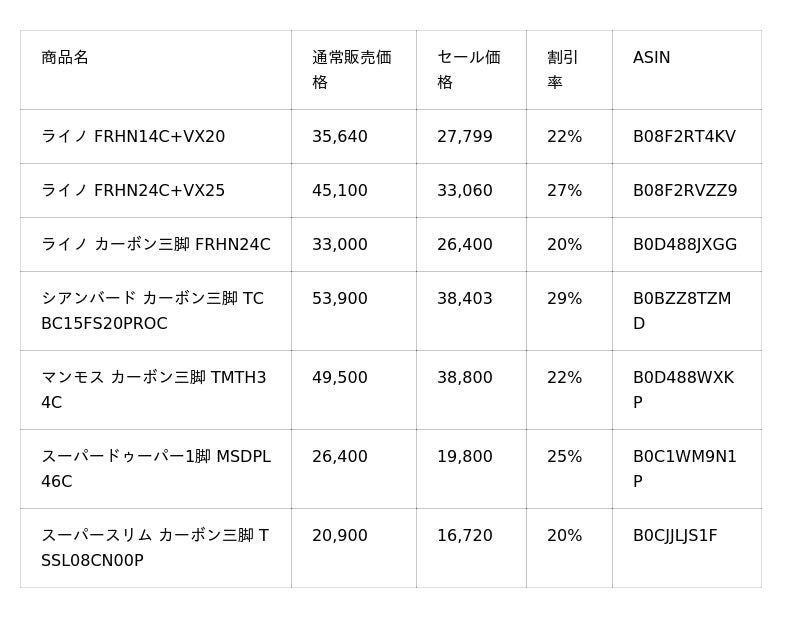Click ASIN code B08F2RT4KV
The height and width of the screenshot is (618, 800).
point(684,137)
